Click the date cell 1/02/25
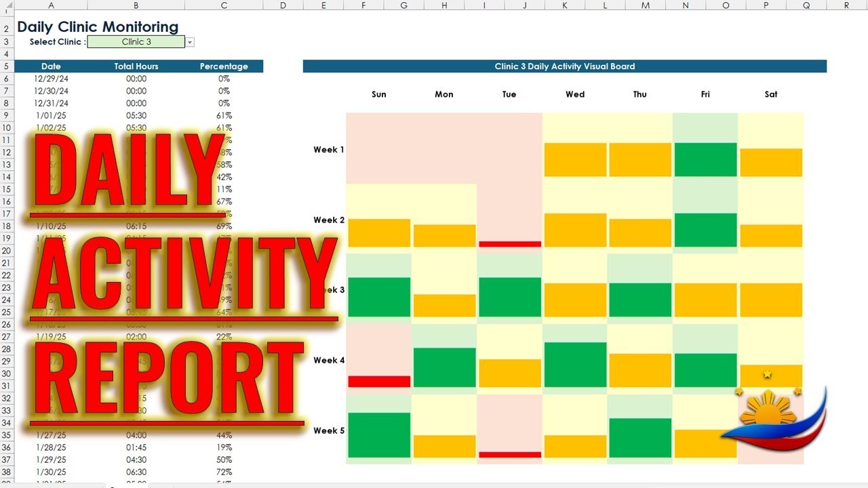The image size is (868, 488). point(51,127)
